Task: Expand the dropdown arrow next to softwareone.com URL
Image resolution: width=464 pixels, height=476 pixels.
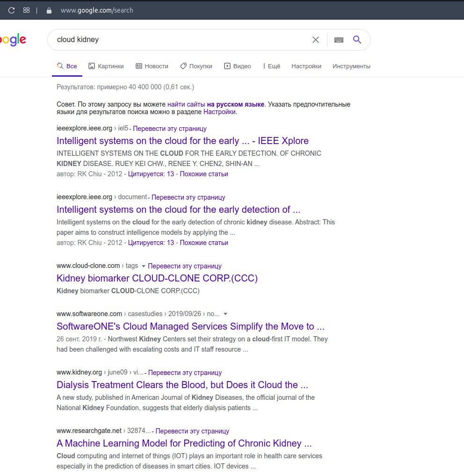Action: (225, 314)
